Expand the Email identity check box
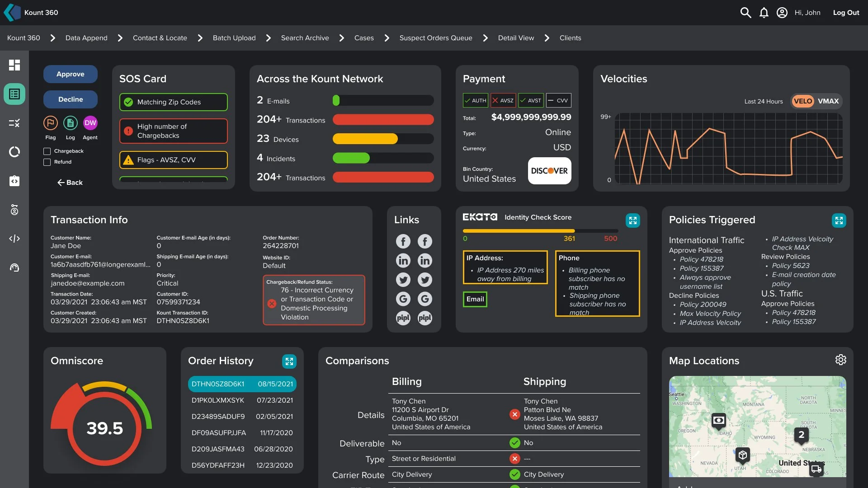The width and height of the screenshot is (868, 488). click(475, 299)
